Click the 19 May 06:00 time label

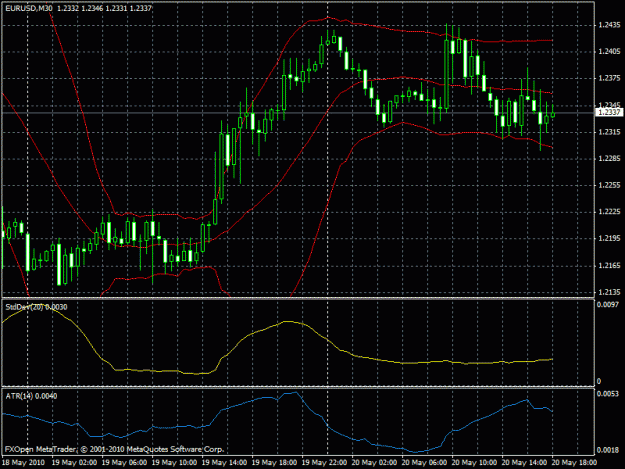point(124,463)
